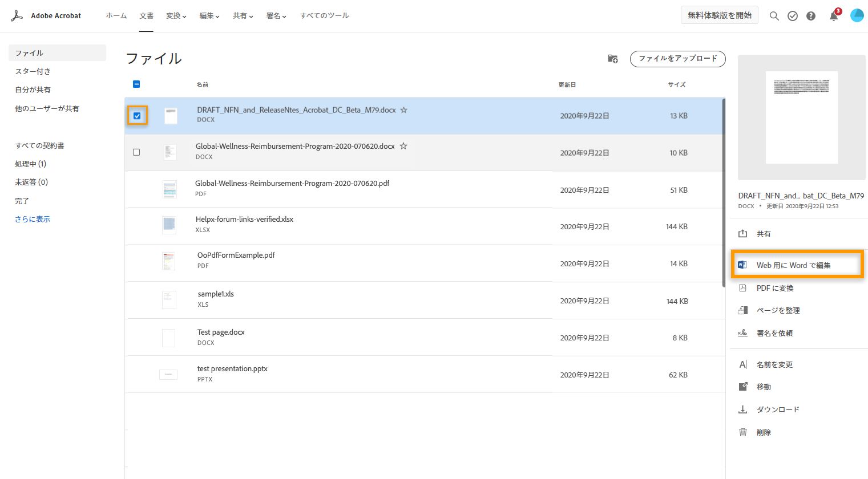The image size is (868, 479).
Task: Click the ページを整理 icon
Action: (743, 310)
